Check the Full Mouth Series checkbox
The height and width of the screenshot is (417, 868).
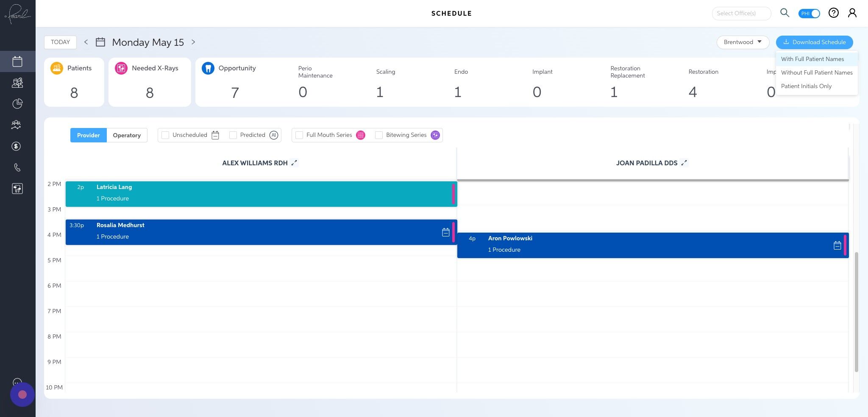pyautogui.click(x=299, y=135)
